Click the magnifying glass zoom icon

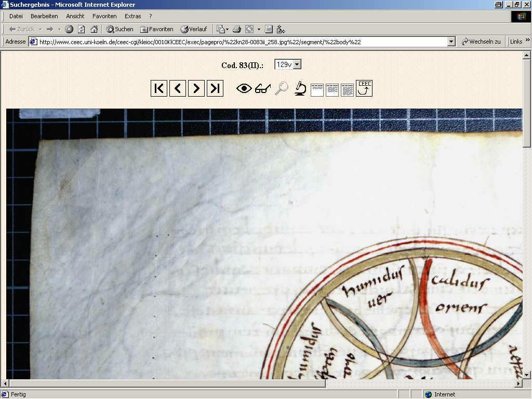[x=282, y=88]
